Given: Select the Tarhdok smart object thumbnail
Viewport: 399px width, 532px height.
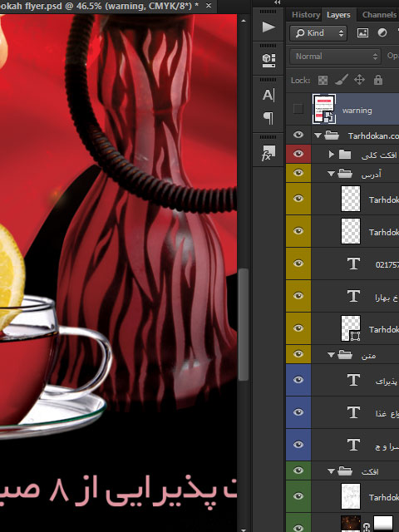Looking at the screenshot, I should [351, 328].
